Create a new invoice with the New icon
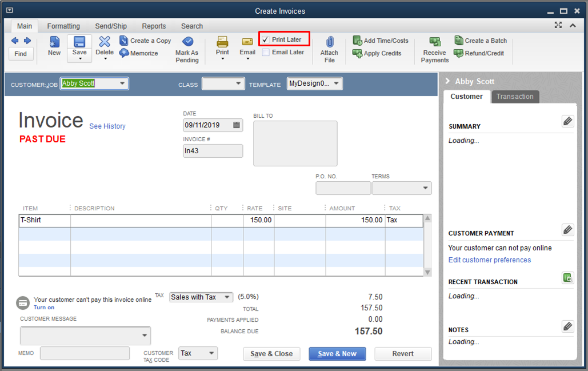 click(x=54, y=46)
